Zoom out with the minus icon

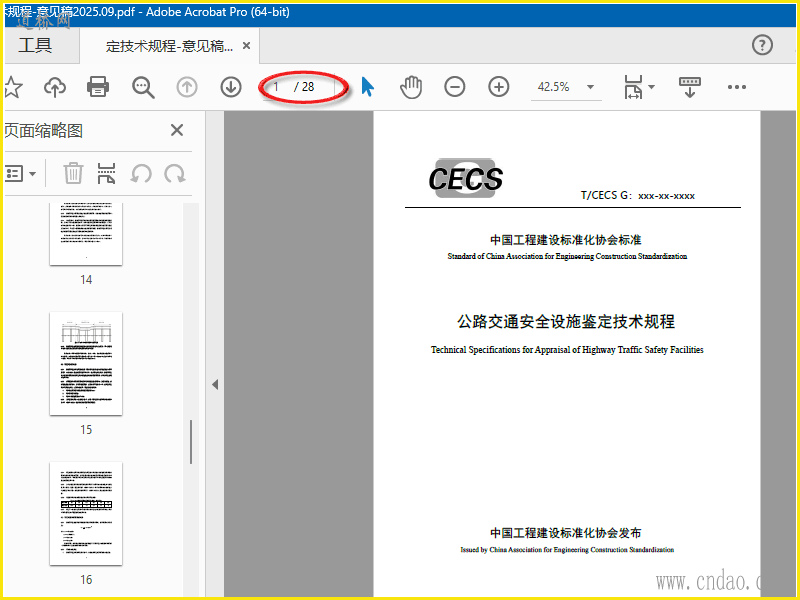point(455,87)
